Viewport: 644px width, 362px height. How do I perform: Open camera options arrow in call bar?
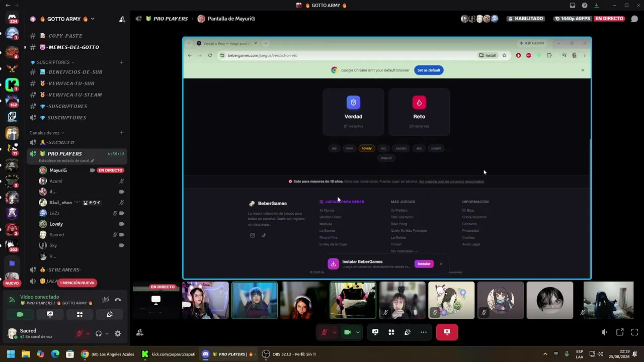(358, 332)
